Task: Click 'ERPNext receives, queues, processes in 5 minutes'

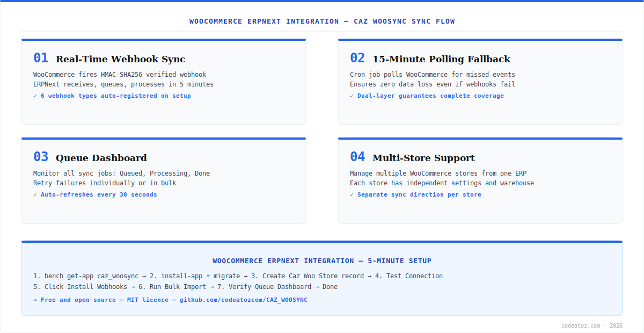Action: point(123,84)
